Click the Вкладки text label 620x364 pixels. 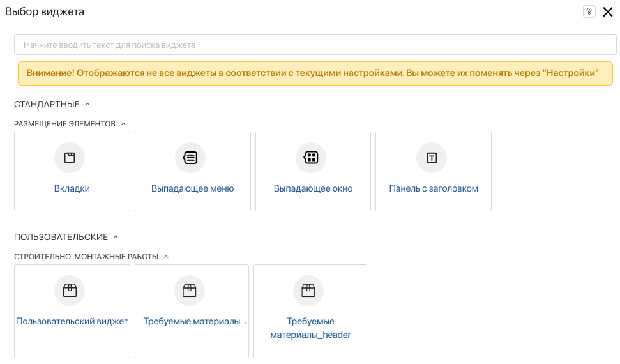tap(72, 188)
